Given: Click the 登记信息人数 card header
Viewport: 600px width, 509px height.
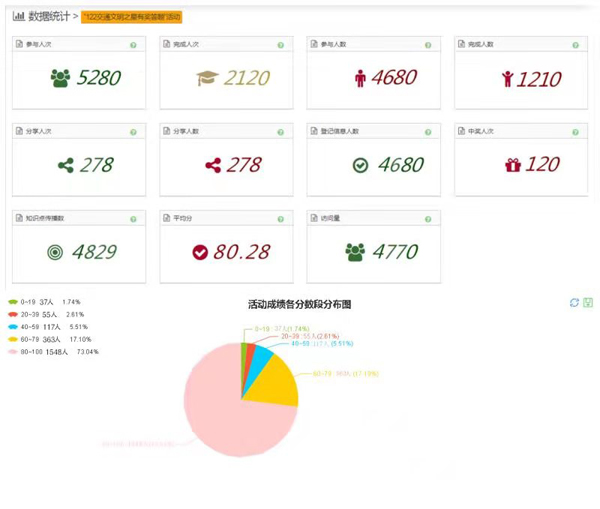Looking at the screenshot, I should pos(369,132).
